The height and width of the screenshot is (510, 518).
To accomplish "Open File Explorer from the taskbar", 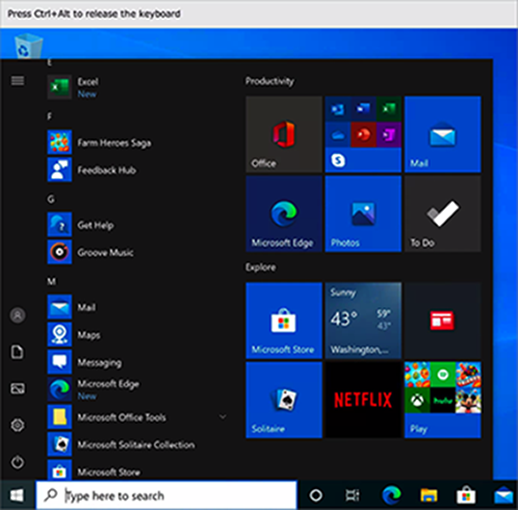I will pos(429,495).
